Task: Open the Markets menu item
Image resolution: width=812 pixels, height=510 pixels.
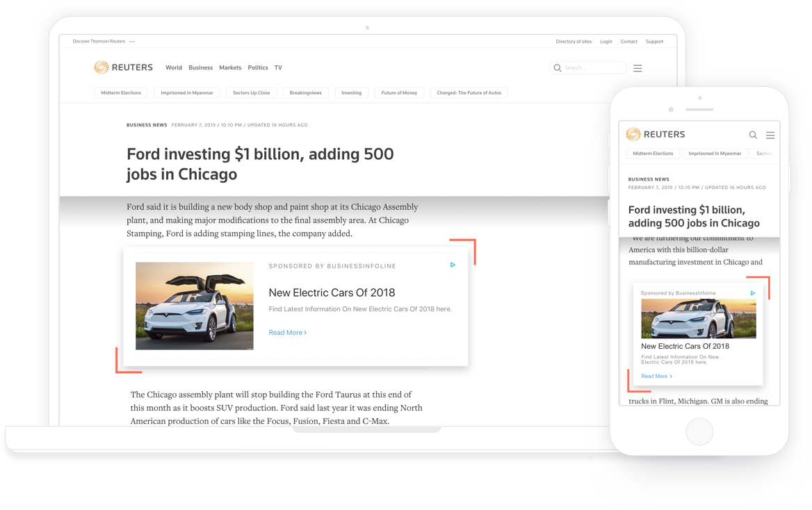Action: [x=230, y=68]
